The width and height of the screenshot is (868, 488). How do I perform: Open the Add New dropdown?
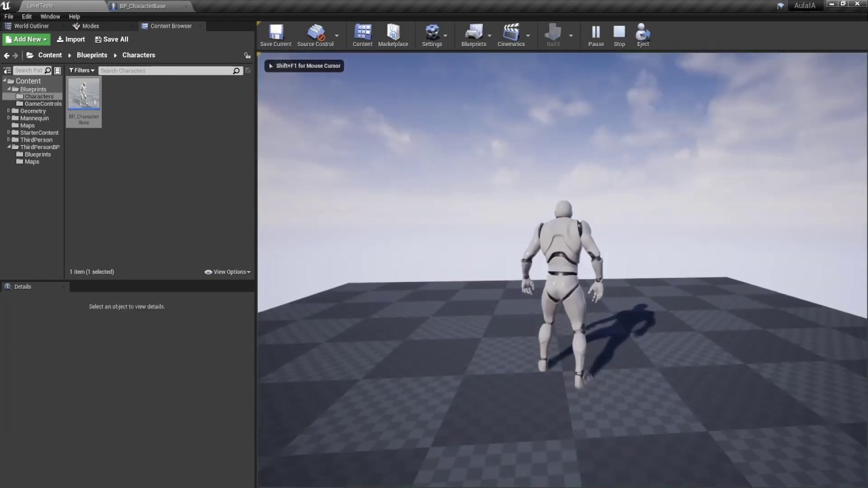pos(26,39)
